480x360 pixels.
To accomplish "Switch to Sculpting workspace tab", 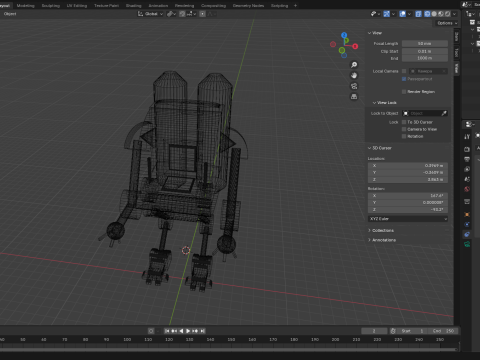I will (x=51, y=6).
